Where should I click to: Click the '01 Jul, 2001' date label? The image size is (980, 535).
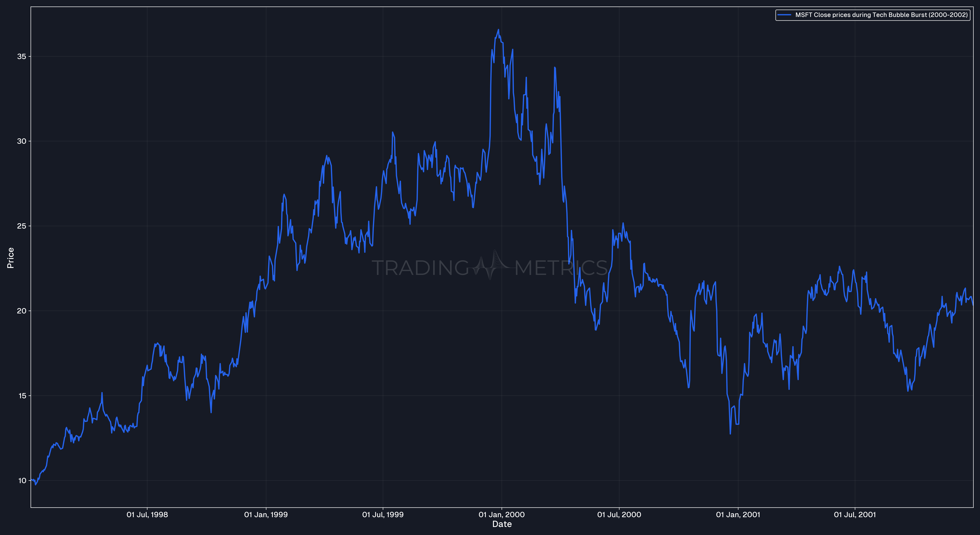pos(855,515)
